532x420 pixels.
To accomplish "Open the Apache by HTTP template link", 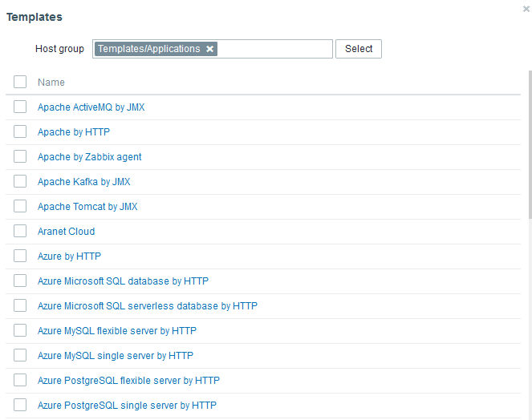I will click(74, 132).
